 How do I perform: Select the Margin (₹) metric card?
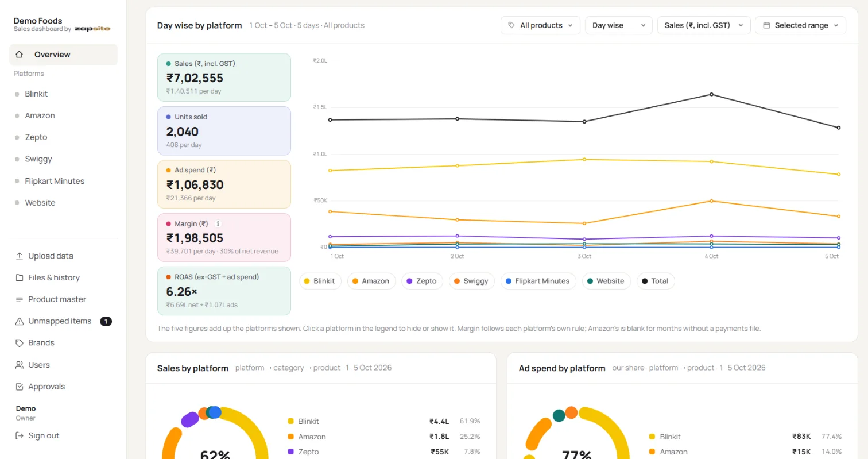(224, 237)
